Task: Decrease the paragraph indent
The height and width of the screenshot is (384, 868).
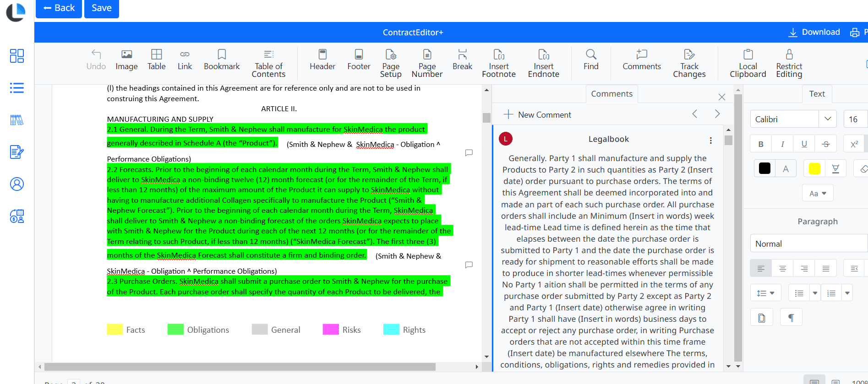Action: point(854,269)
